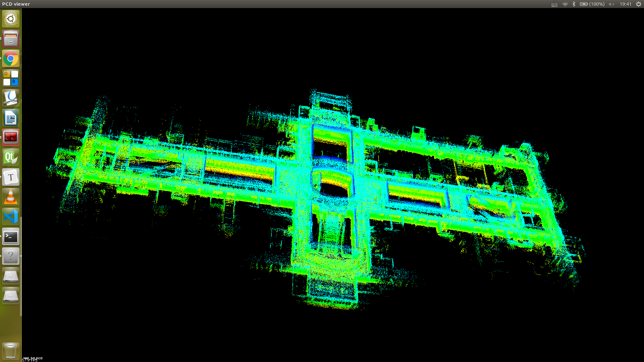
Task: Open the clock calendar showing 19:41
Action: click(x=626, y=4)
